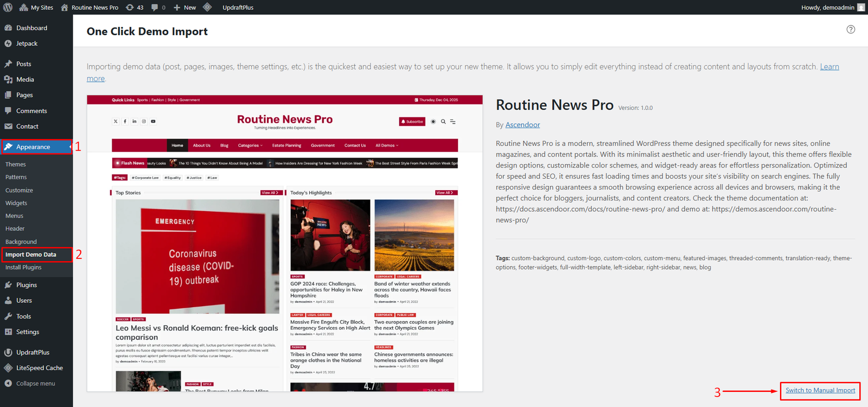Screen dimensions: 868x407
Task: Open the updates icon showing 43
Action: (x=135, y=8)
